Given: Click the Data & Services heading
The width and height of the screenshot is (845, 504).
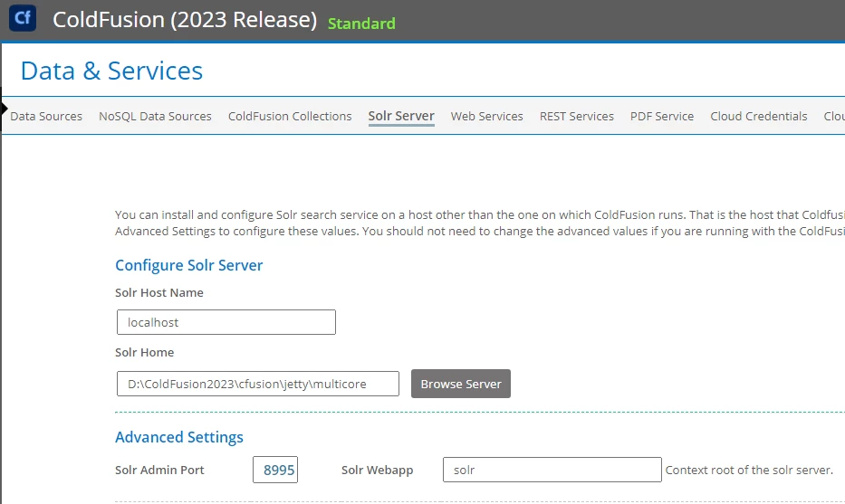Looking at the screenshot, I should pos(111,71).
